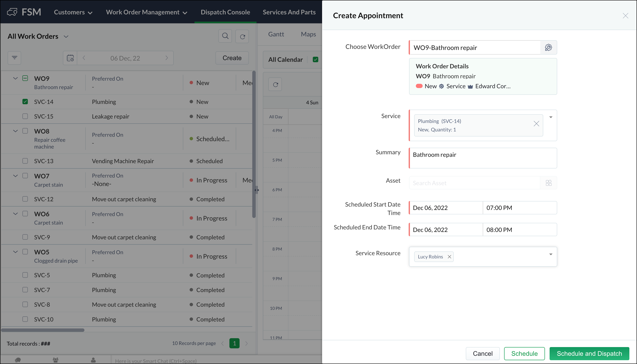Collapse the WO8 work order row
637x364 pixels.
tap(15, 131)
